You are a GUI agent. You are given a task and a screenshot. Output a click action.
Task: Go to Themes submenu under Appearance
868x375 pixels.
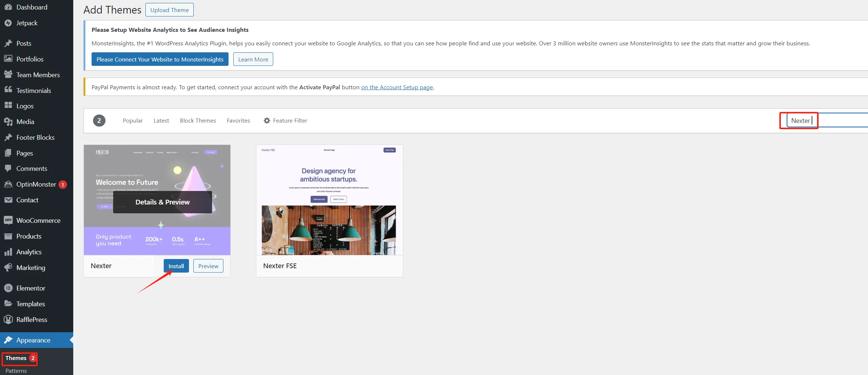[16, 358]
